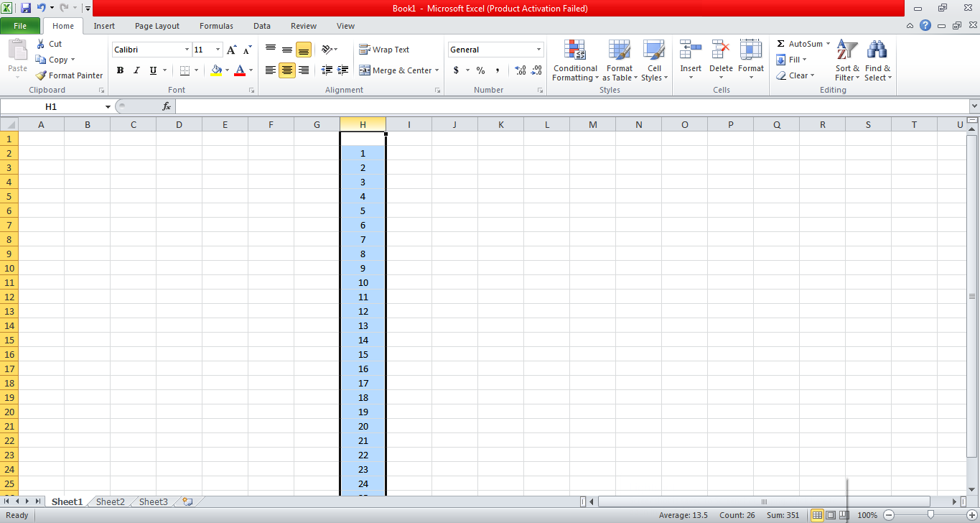Click the Insert cells icon
980x523 pixels.
coord(691,50)
